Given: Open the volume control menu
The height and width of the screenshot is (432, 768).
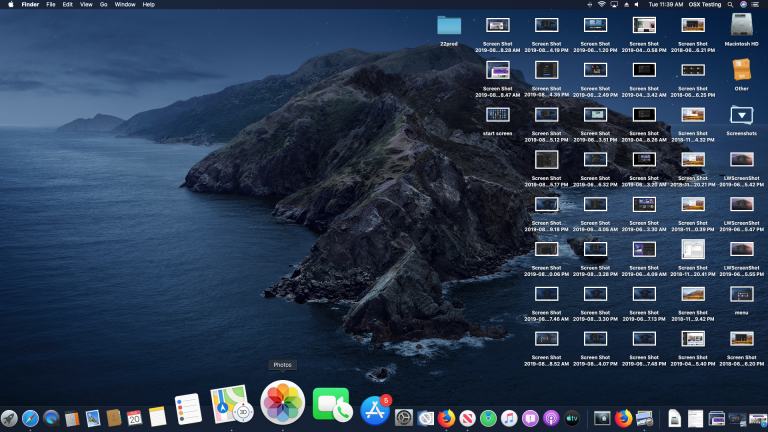Looking at the screenshot, I should (x=637, y=4).
